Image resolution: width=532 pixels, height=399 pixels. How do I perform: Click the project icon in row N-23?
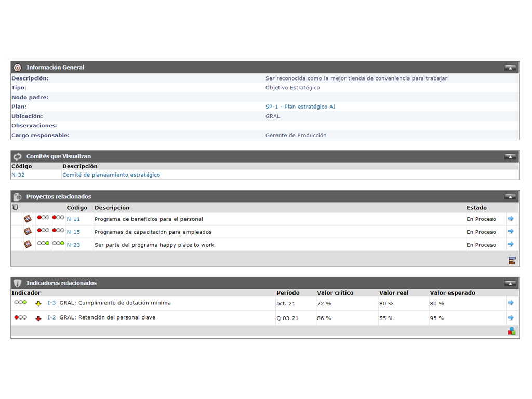(x=28, y=244)
